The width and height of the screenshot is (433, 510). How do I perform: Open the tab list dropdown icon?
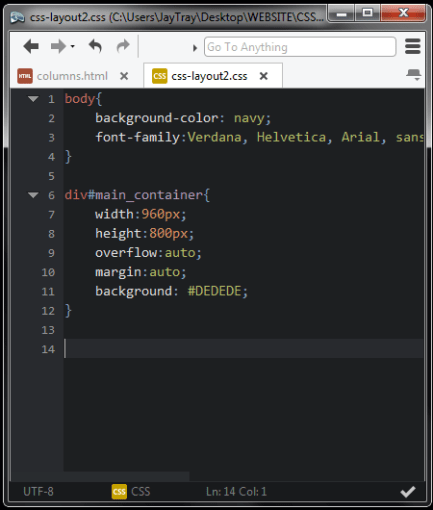[x=414, y=74]
